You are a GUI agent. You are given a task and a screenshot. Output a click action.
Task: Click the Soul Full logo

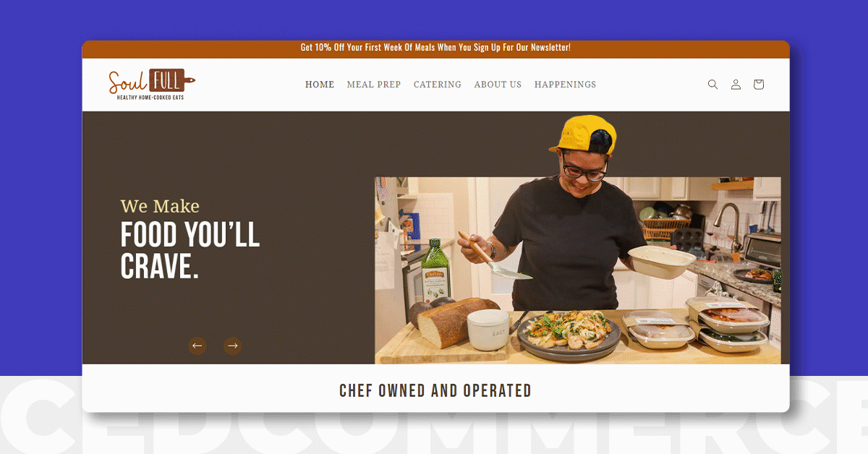point(152,85)
